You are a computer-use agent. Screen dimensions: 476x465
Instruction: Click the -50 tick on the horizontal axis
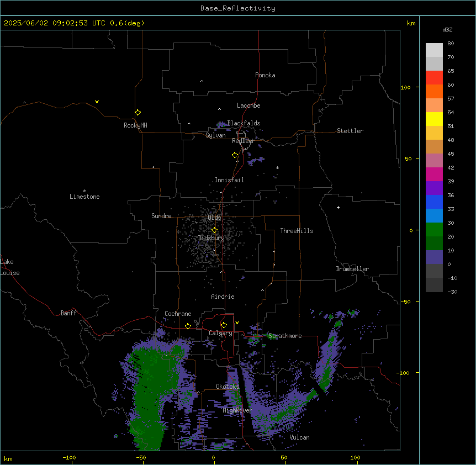pyautogui.click(x=141, y=457)
